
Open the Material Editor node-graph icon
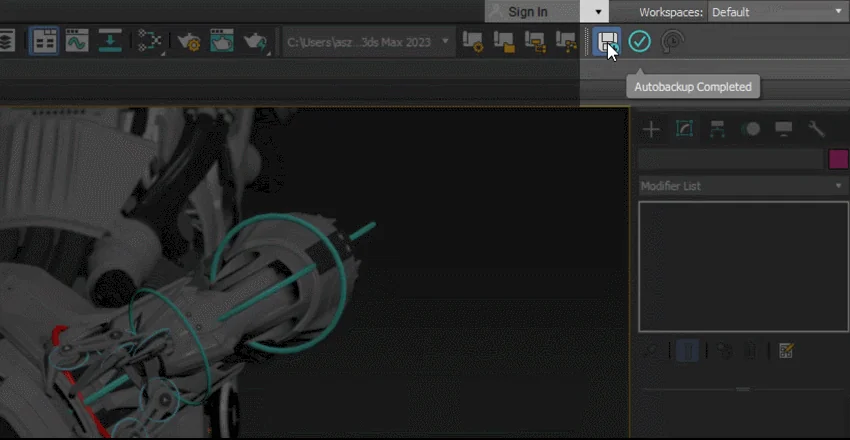[151, 41]
